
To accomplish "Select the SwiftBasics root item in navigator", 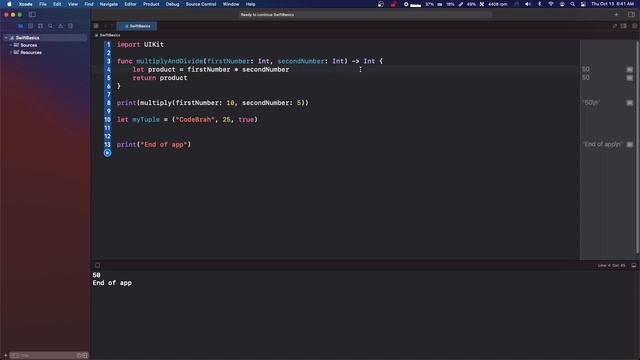I will pyautogui.click(x=45, y=38).
